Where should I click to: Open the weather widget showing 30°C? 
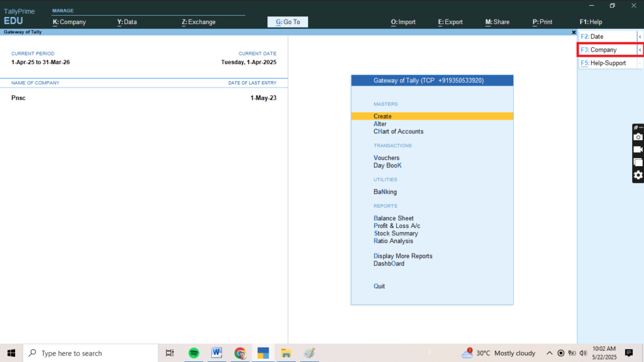tap(498, 353)
